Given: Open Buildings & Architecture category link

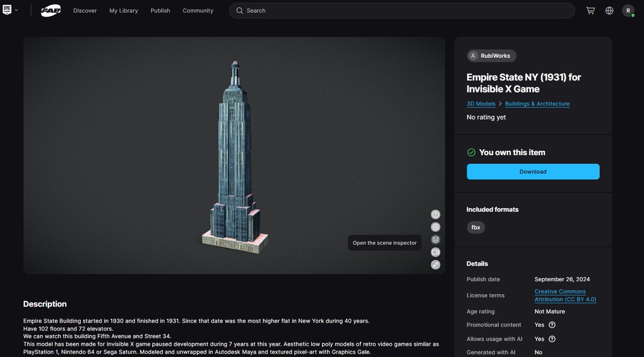Looking at the screenshot, I should click(537, 104).
